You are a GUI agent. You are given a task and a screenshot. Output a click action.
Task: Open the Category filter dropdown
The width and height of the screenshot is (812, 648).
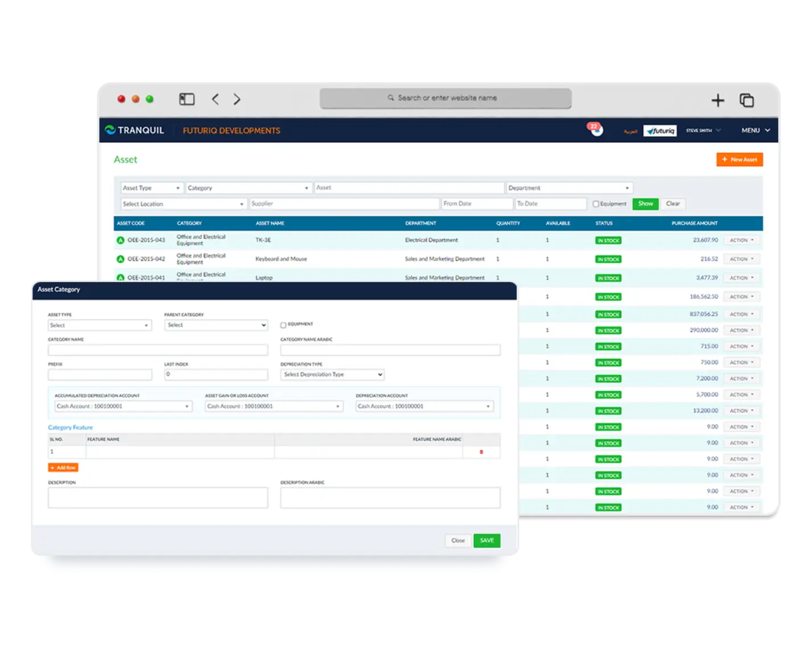coord(248,188)
